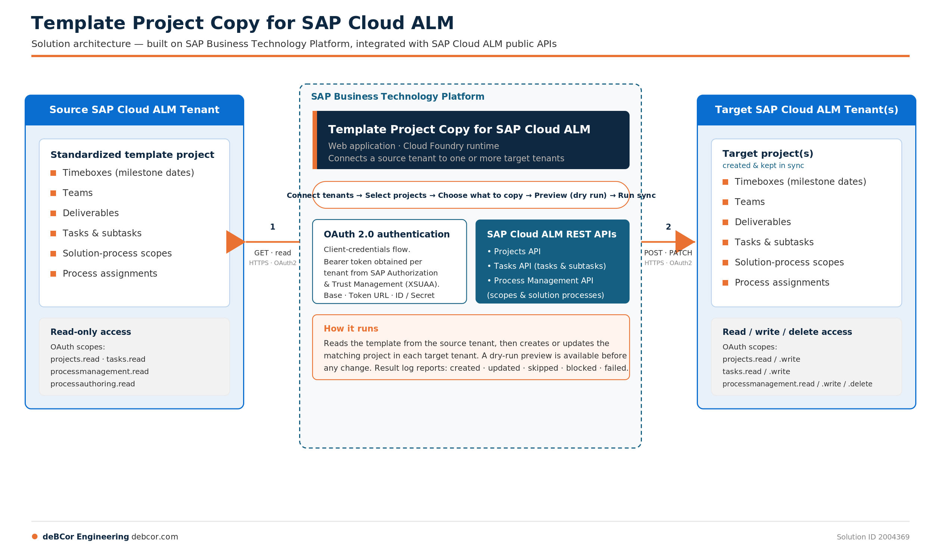Click "processauthoring.read" scope
This screenshot has height=560, width=941.
93,384
